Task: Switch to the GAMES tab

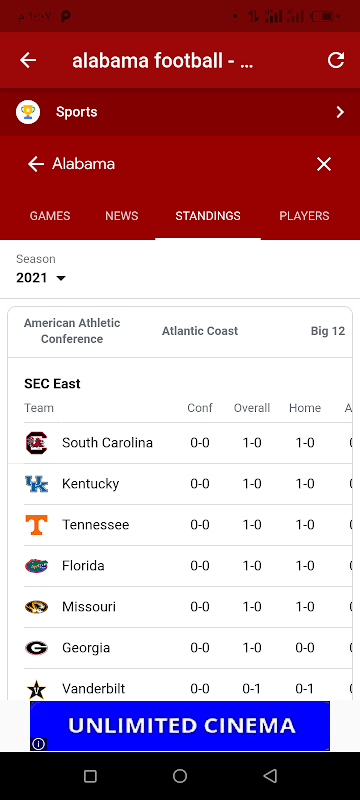Action: (x=50, y=216)
